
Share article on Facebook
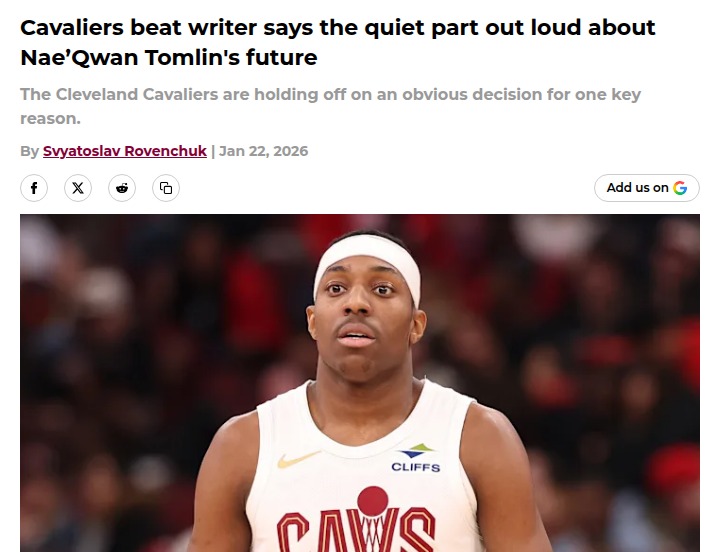pos(34,188)
